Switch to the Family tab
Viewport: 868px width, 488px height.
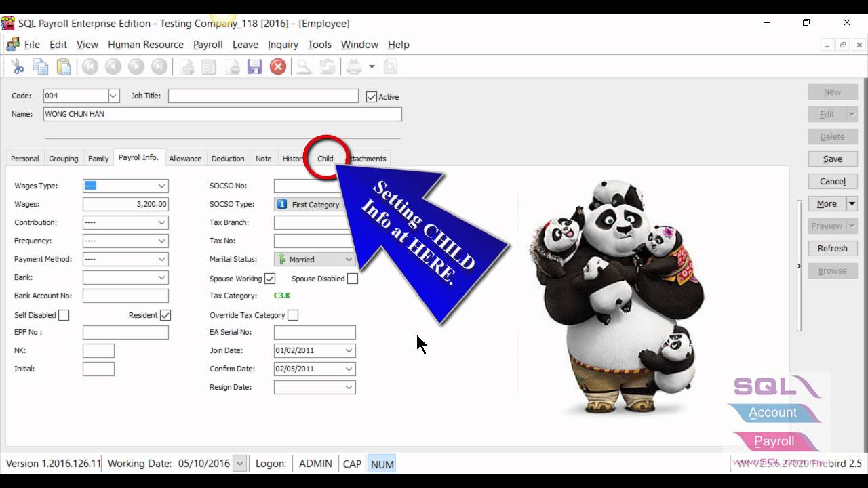tap(98, 159)
